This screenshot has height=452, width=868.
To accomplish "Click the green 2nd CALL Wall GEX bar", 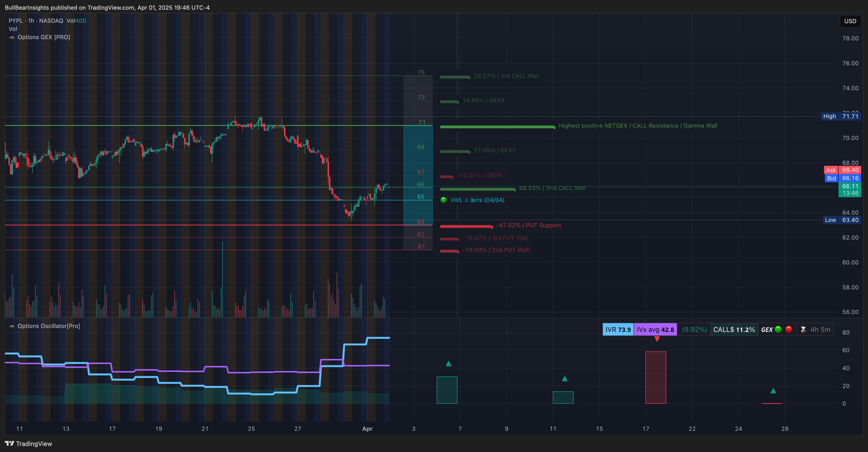I will [478, 189].
